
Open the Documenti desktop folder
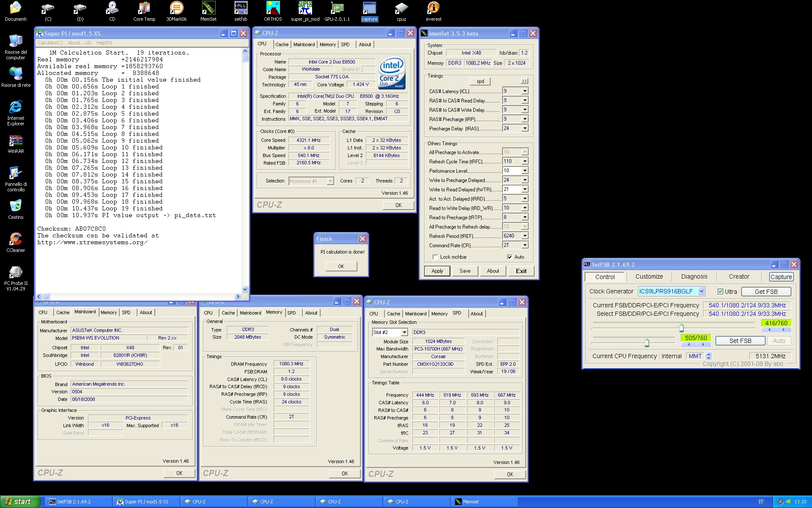coord(16,11)
